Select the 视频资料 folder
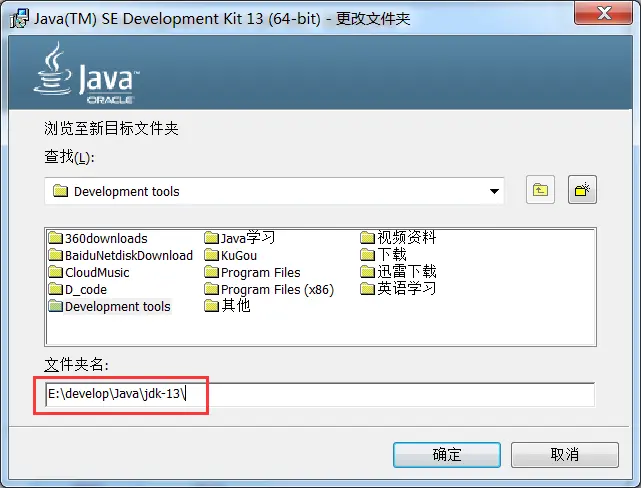This screenshot has height=488, width=641. point(398,237)
